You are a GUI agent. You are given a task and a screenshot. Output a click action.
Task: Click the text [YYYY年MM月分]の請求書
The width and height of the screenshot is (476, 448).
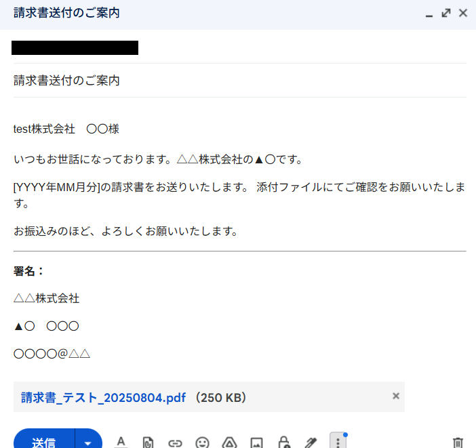79,187
